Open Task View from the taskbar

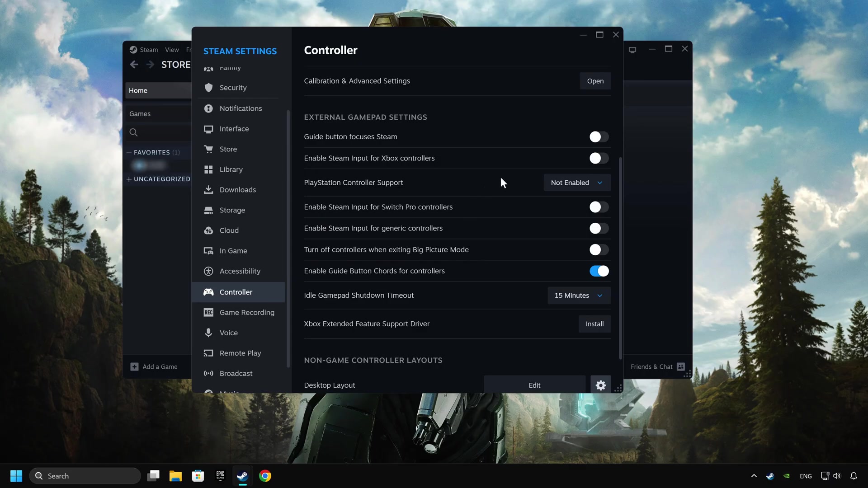[x=153, y=476]
